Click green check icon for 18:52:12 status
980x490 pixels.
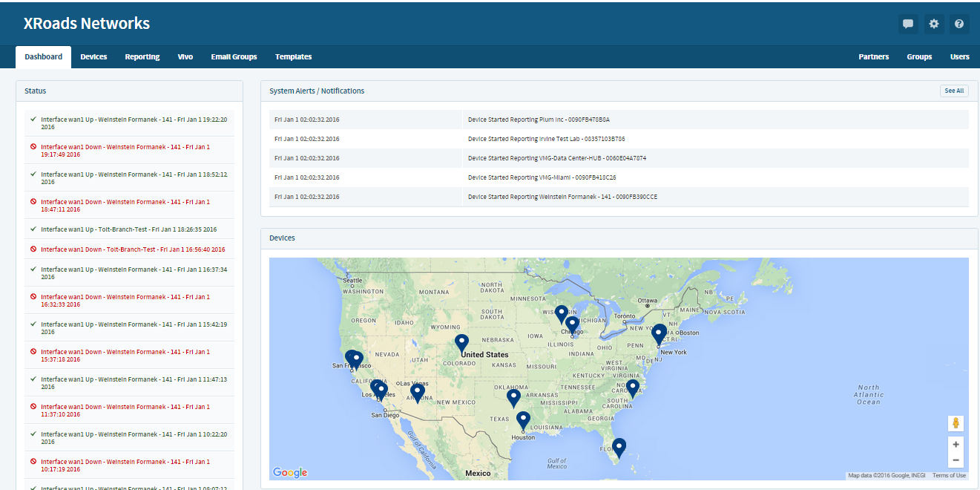click(33, 174)
